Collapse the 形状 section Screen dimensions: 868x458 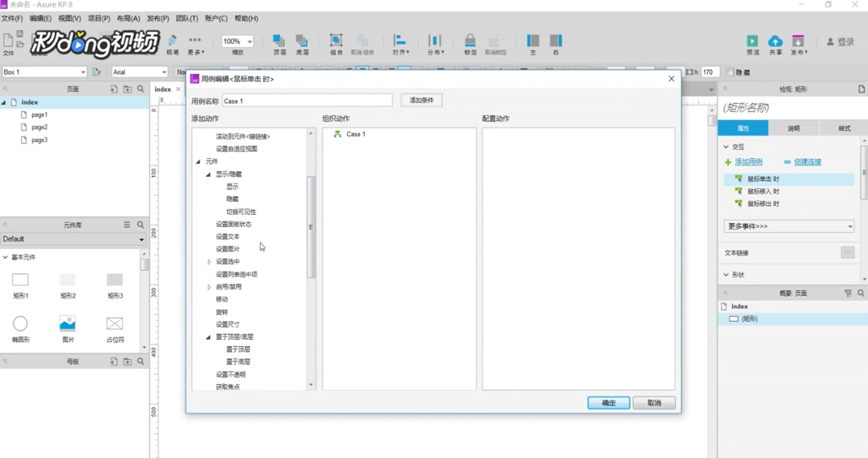pos(726,275)
